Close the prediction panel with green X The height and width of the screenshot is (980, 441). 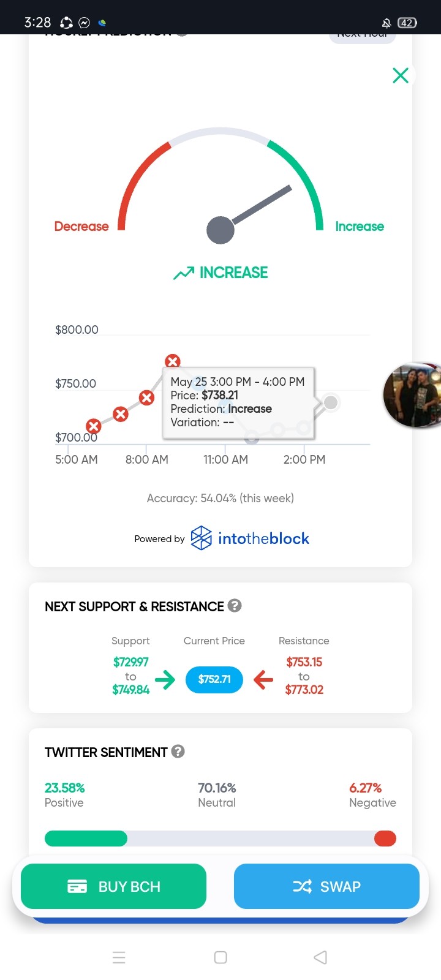pyautogui.click(x=401, y=75)
